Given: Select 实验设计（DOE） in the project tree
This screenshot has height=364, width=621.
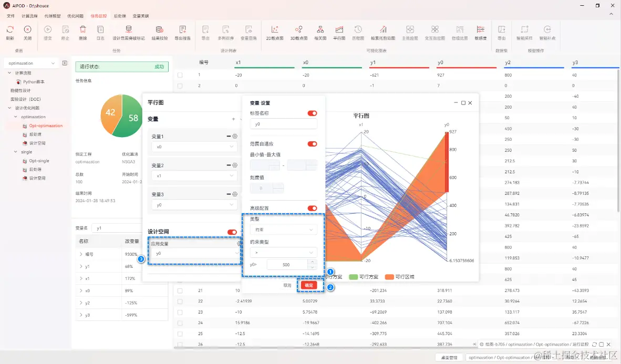Looking at the screenshot, I should 25,99.
